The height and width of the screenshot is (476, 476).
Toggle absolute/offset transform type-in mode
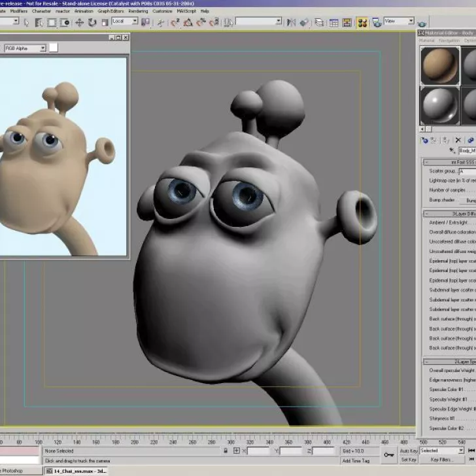[237, 450]
